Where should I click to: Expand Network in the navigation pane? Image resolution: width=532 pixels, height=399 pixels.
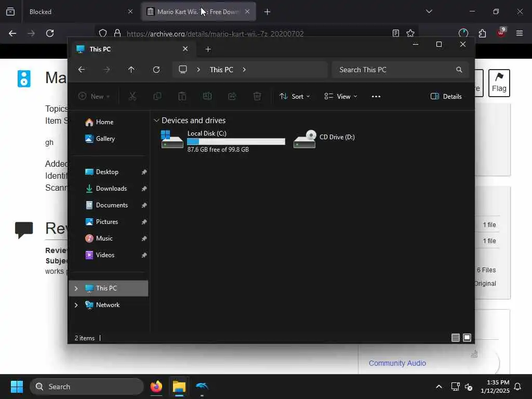click(76, 305)
